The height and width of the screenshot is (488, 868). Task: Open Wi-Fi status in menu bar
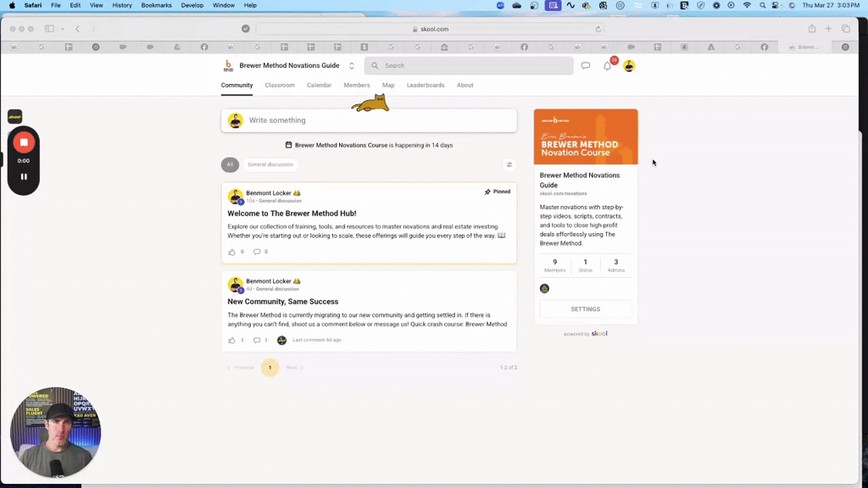[x=747, y=5]
